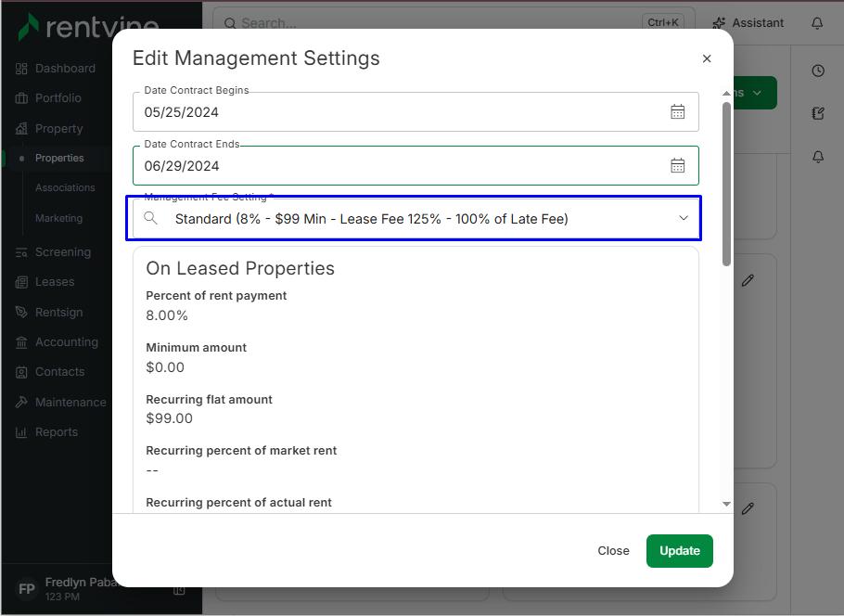Open Contacts in the sidebar
This screenshot has width=844, height=616.
59,372
